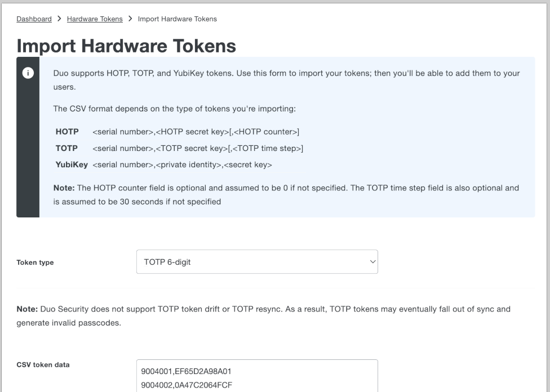Open the Hardware Tokens breadcrumb link
The width and height of the screenshot is (550, 392).
coord(95,19)
